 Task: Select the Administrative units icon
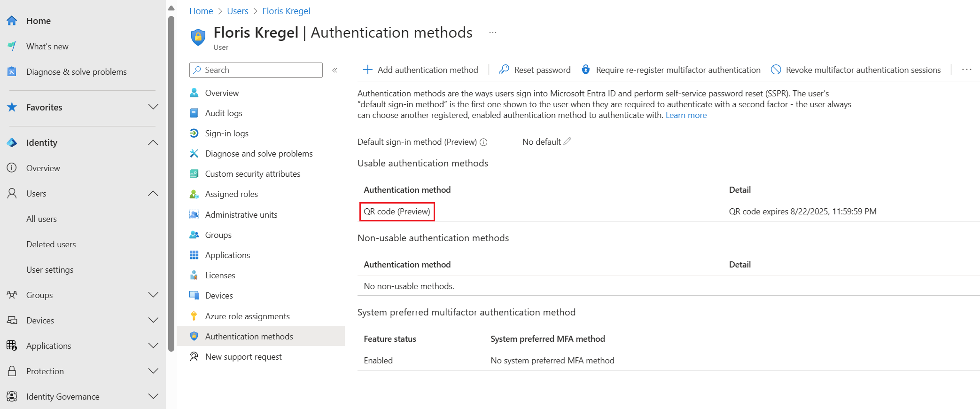(x=194, y=214)
